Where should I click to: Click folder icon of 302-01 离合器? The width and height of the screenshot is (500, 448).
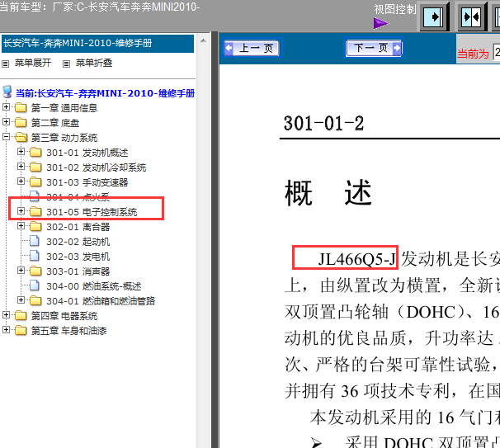pyautogui.click(x=35, y=227)
